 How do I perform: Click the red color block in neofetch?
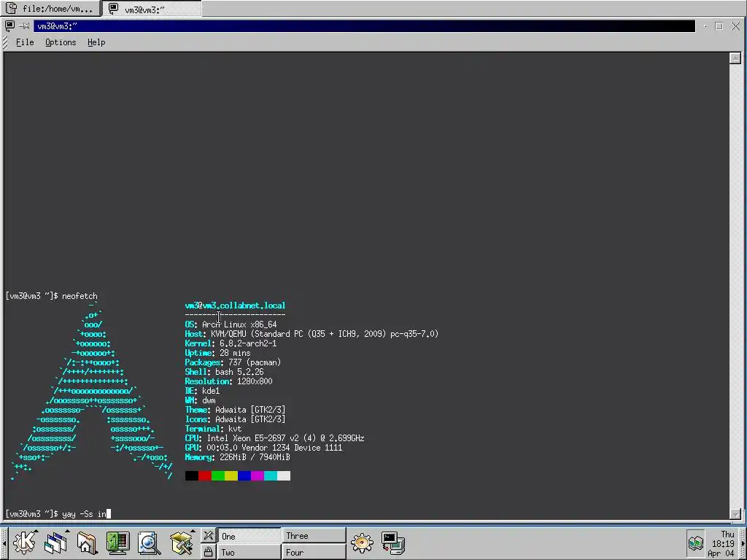point(205,475)
